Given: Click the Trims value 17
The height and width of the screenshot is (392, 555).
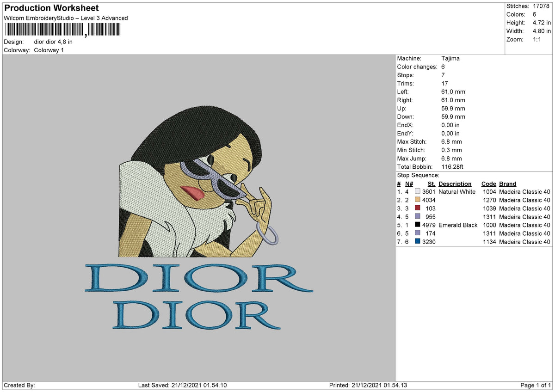Looking at the screenshot, I should [444, 84].
